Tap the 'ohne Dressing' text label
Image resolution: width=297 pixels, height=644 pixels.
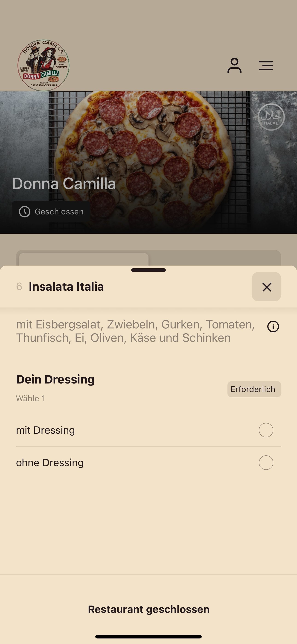tap(50, 463)
